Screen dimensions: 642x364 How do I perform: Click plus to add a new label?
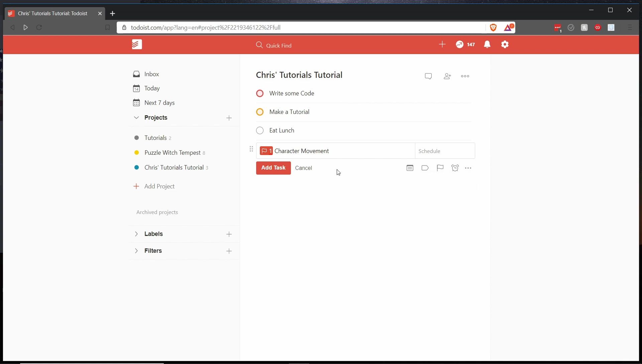tap(229, 234)
